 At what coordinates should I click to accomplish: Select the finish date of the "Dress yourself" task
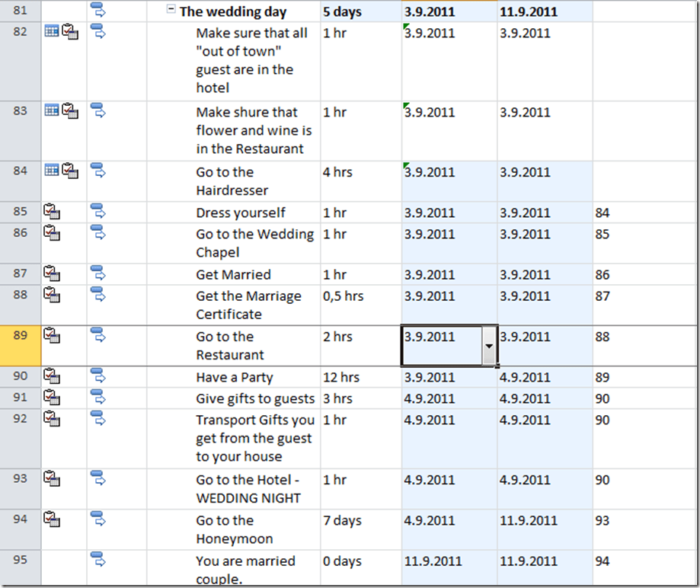click(525, 213)
